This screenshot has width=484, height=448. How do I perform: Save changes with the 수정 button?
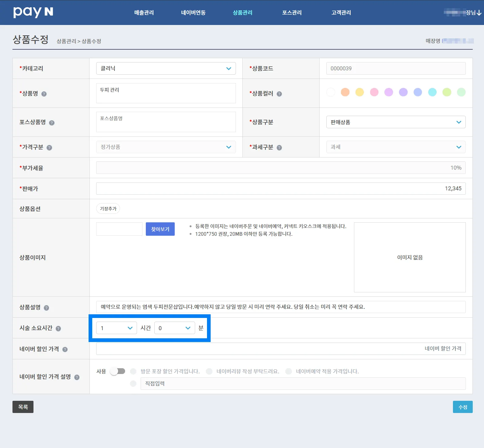463,407
